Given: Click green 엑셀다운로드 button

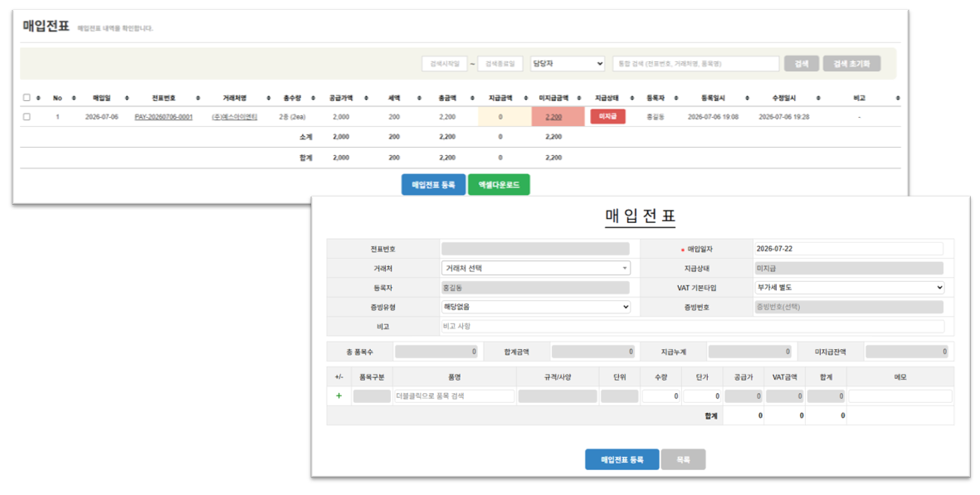Looking at the screenshot, I should (499, 185).
